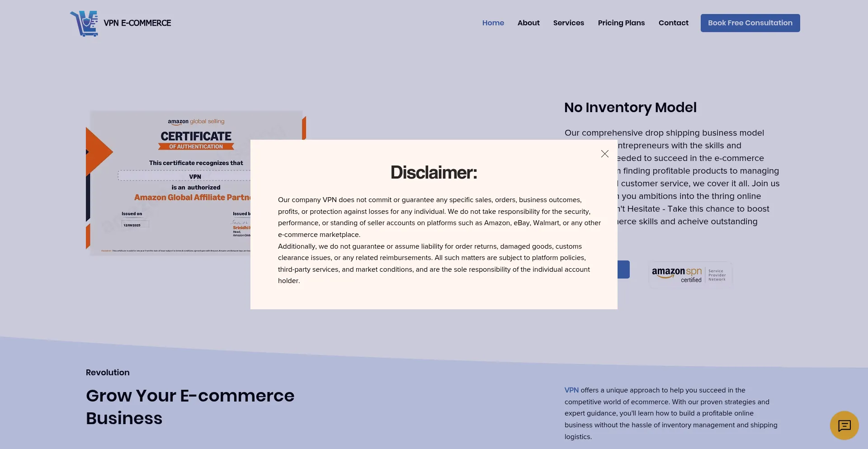Screen dimensions: 868x449
Task: Click the Amazon SPN certified badge
Action: pyautogui.click(x=690, y=274)
